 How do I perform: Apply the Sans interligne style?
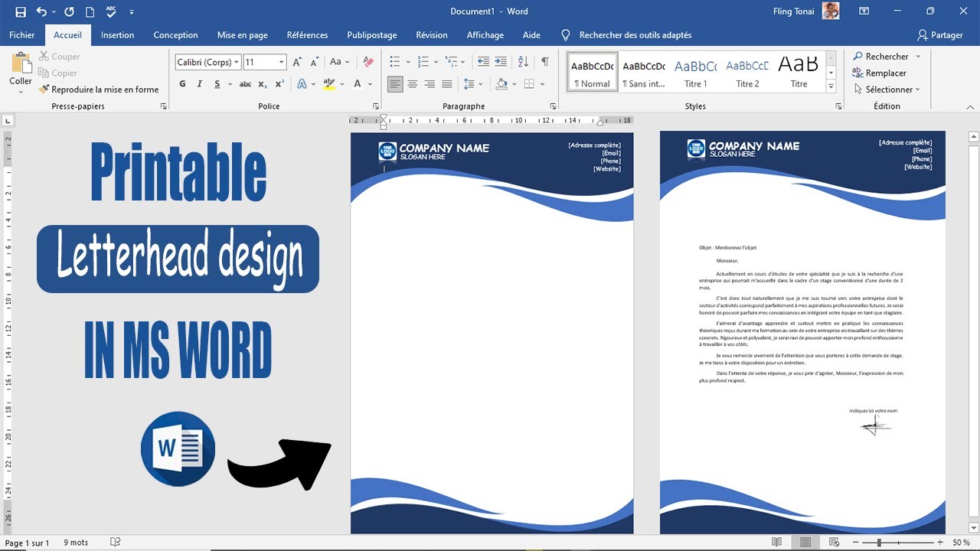(644, 73)
